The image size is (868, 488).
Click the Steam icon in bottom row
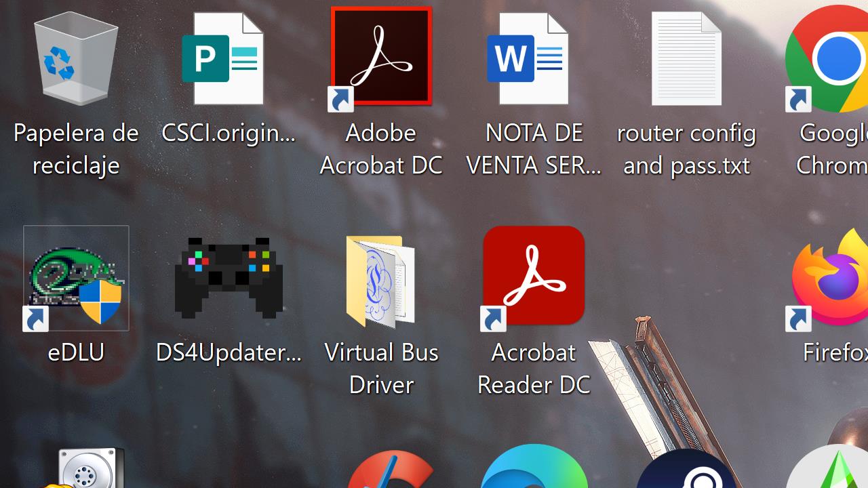tap(686, 471)
